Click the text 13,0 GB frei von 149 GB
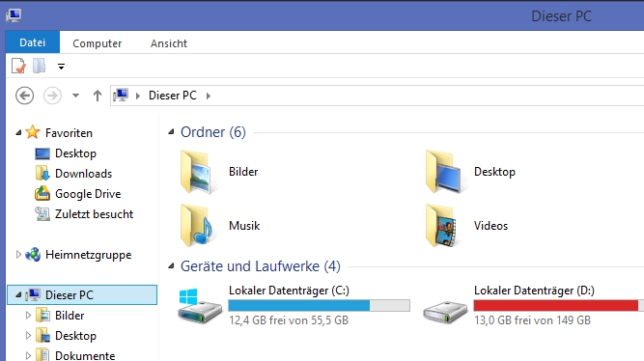This screenshot has width=644, height=361. pos(532,319)
